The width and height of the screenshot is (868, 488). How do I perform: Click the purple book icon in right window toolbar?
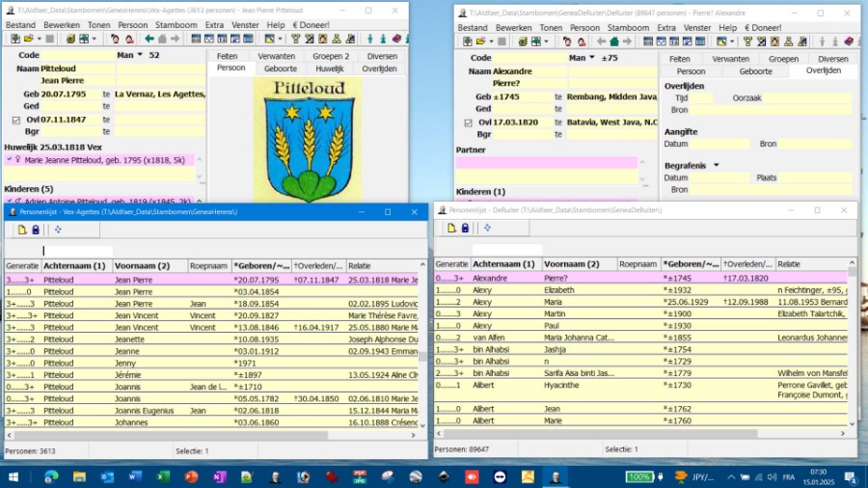point(849,42)
